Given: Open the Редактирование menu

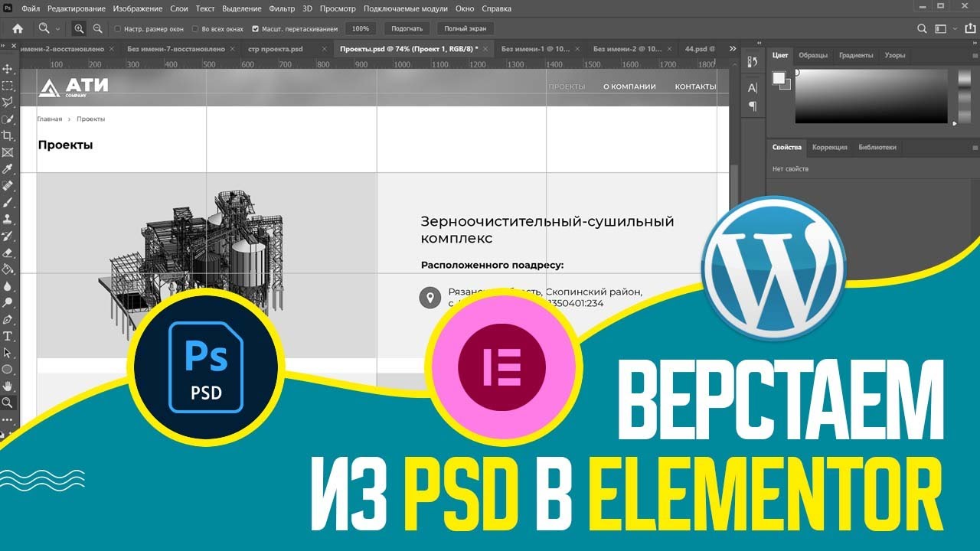Looking at the screenshot, I should pos(77,8).
